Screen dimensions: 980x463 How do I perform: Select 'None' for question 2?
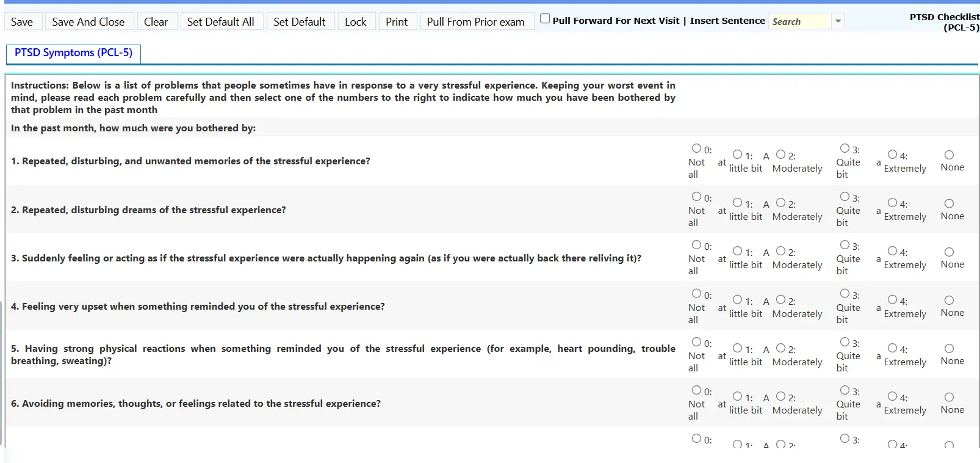(x=949, y=203)
